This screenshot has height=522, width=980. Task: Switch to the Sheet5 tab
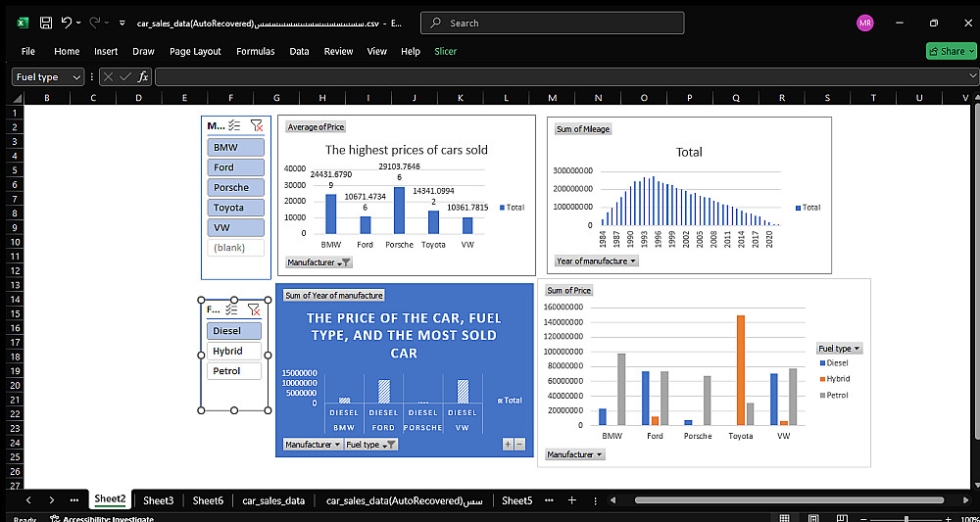pyautogui.click(x=516, y=500)
